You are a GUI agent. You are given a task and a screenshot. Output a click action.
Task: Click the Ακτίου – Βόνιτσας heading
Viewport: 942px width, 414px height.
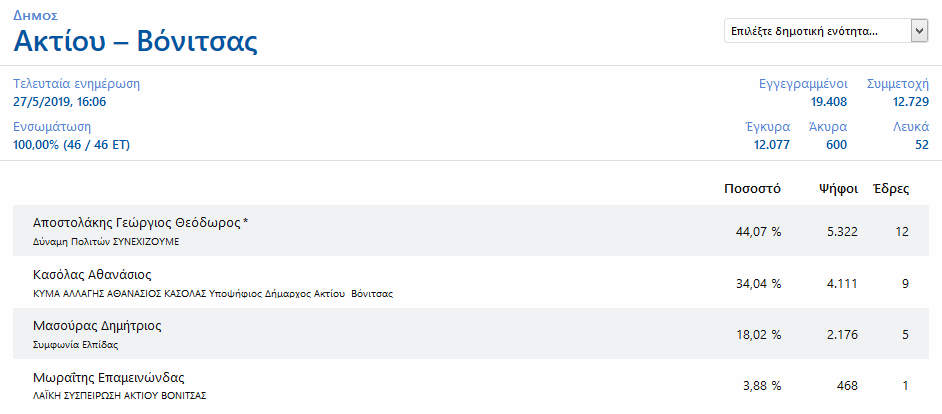coord(136,41)
